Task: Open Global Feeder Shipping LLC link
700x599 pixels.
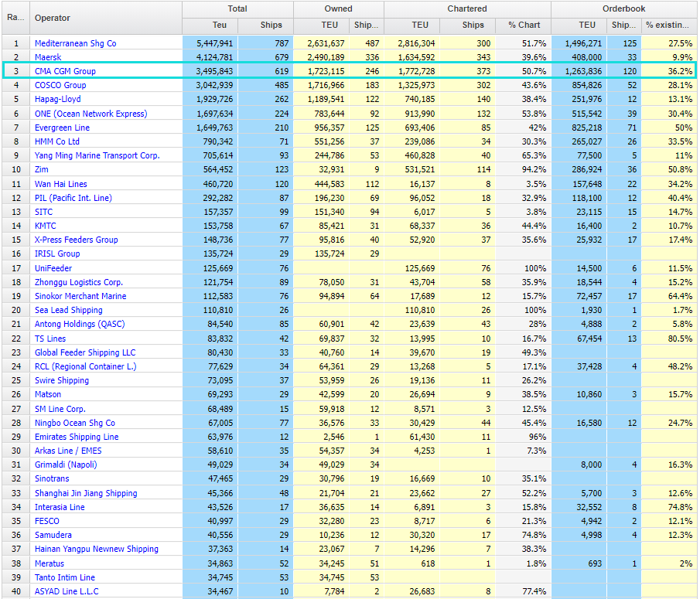Action: [x=85, y=352]
